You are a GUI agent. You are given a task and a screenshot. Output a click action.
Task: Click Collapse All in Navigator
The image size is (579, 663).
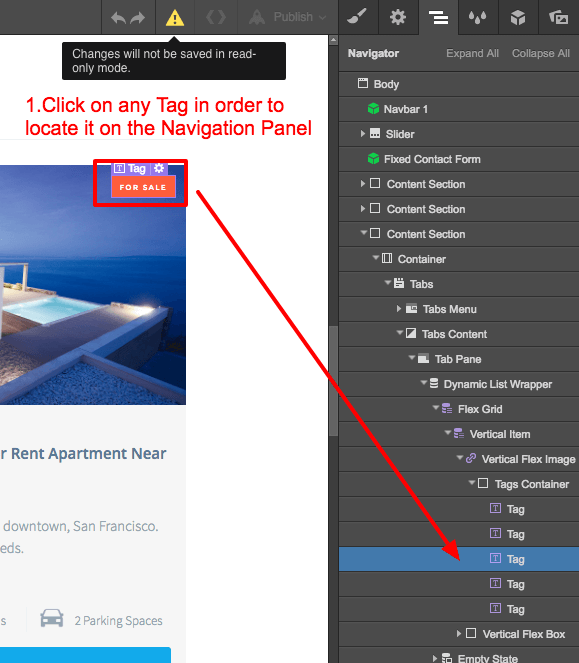pos(541,54)
